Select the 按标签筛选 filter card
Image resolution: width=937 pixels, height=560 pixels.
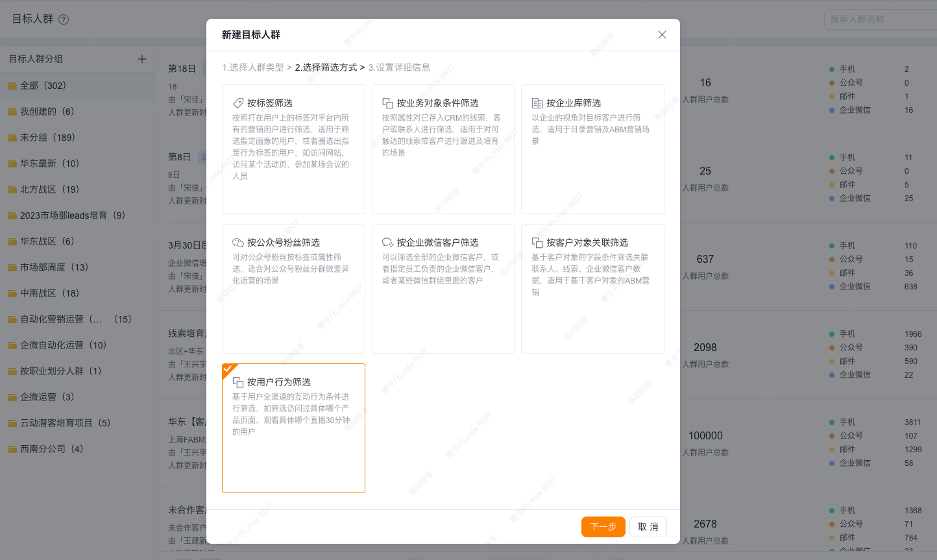click(x=293, y=149)
